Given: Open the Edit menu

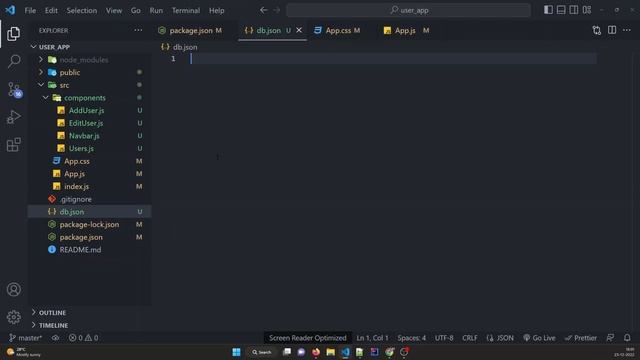Looking at the screenshot, I should point(51,11).
